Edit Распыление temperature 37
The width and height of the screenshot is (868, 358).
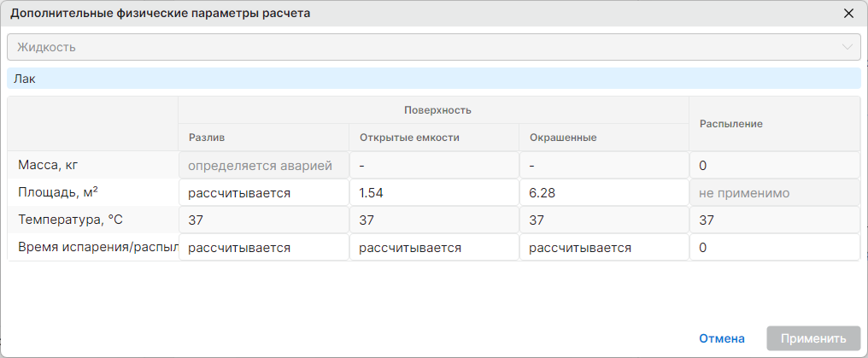[x=775, y=220]
